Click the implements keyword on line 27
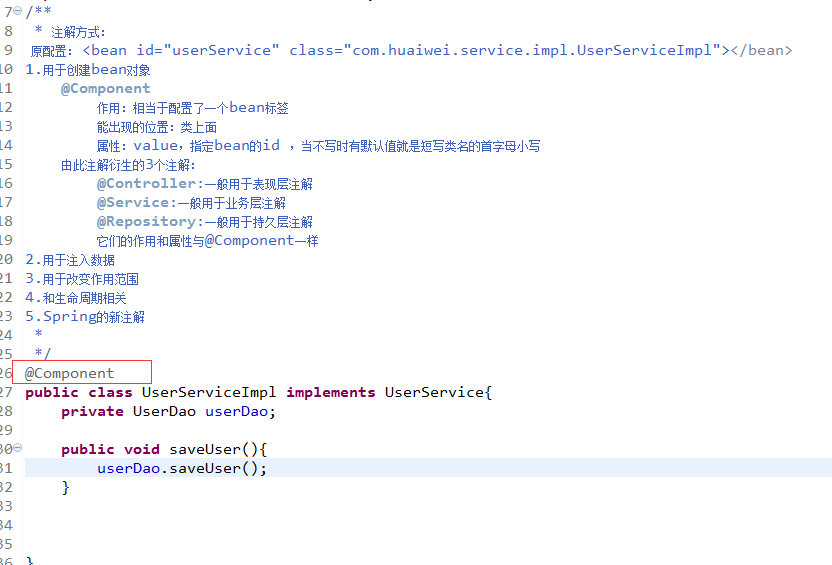Image resolution: width=832 pixels, height=565 pixels. 331,392
